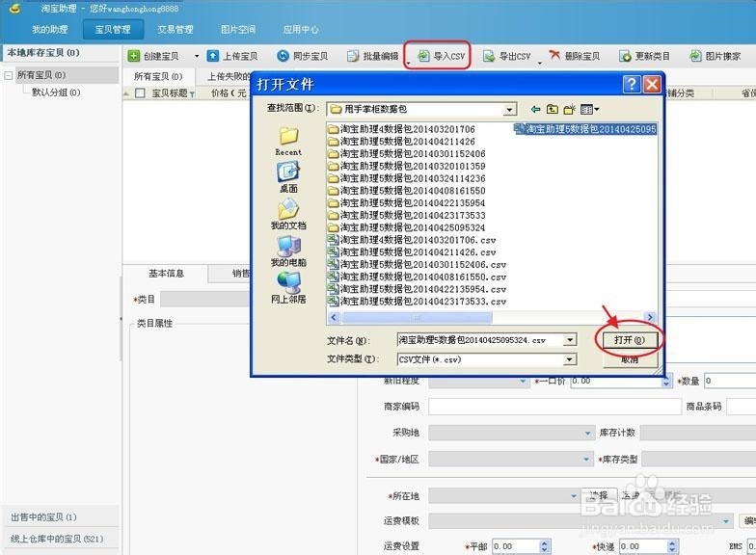The image size is (756, 555).
Task: Go back using the dialog back arrow
Action: [535, 110]
